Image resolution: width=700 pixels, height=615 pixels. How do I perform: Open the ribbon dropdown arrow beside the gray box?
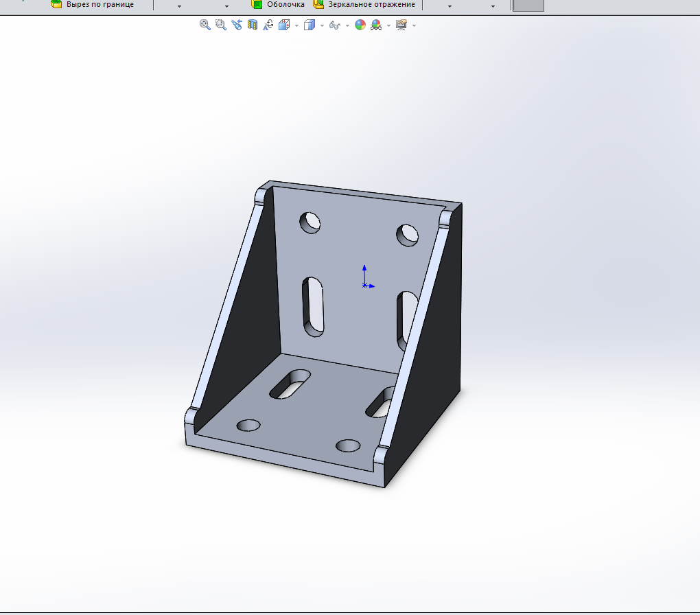point(493,6)
